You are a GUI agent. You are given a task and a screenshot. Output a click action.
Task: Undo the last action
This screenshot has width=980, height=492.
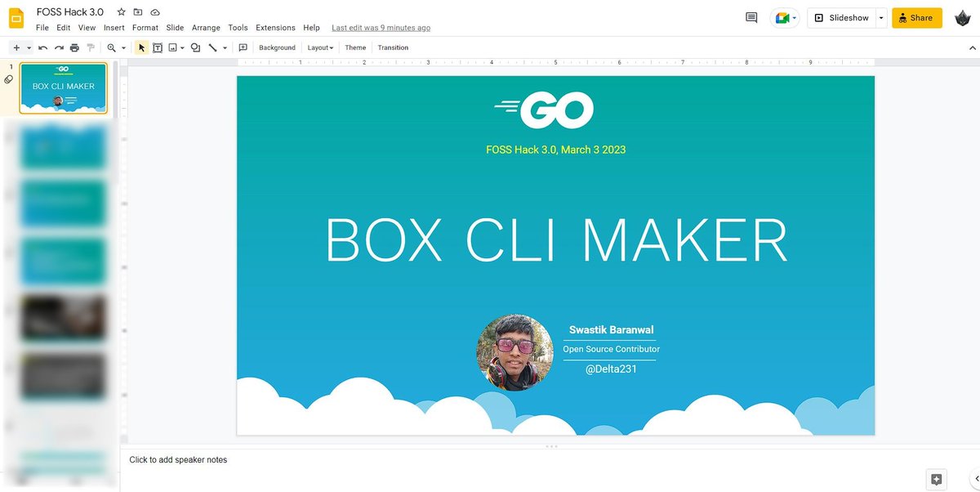(x=42, y=48)
